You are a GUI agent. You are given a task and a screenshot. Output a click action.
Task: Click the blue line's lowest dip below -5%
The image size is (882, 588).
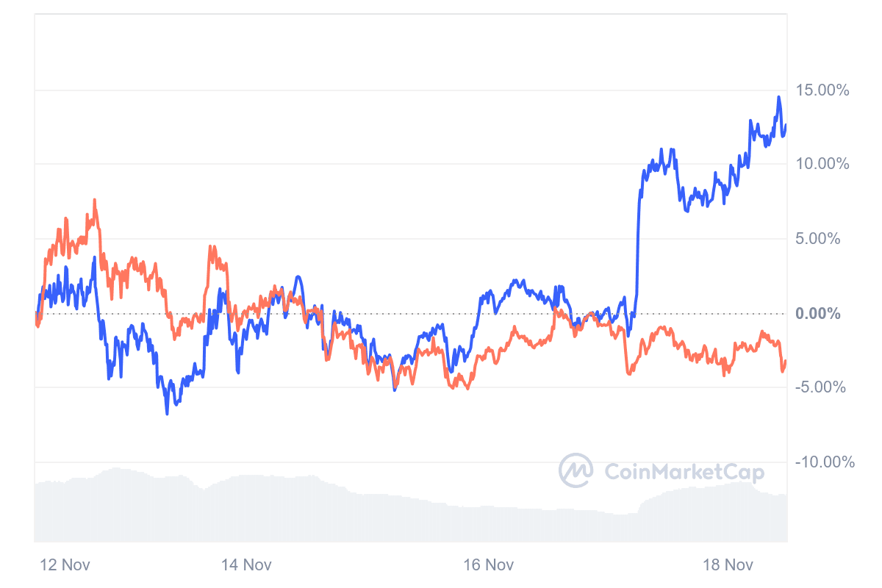167,413
